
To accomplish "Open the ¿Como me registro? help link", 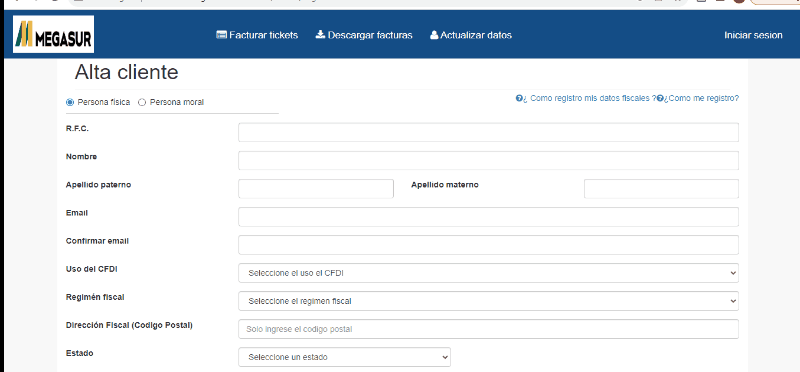I will tap(698, 98).
